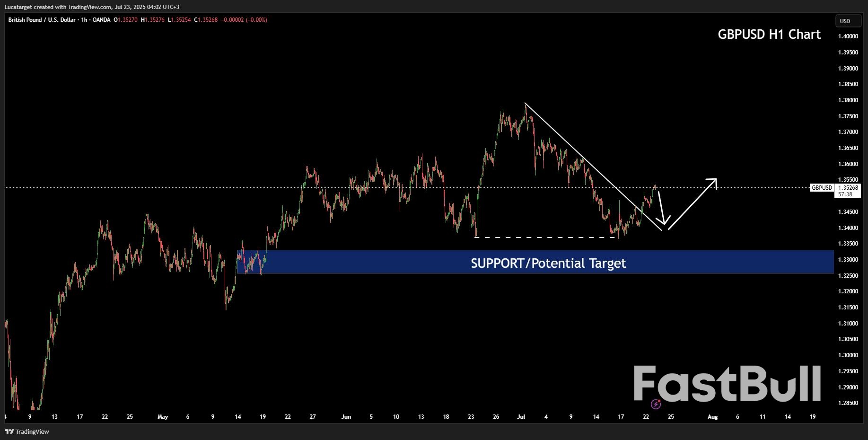This screenshot has height=440, width=868.
Task: Select the GBPUSD H1 Chart title
Action: pyautogui.click(x=770, y=34)
